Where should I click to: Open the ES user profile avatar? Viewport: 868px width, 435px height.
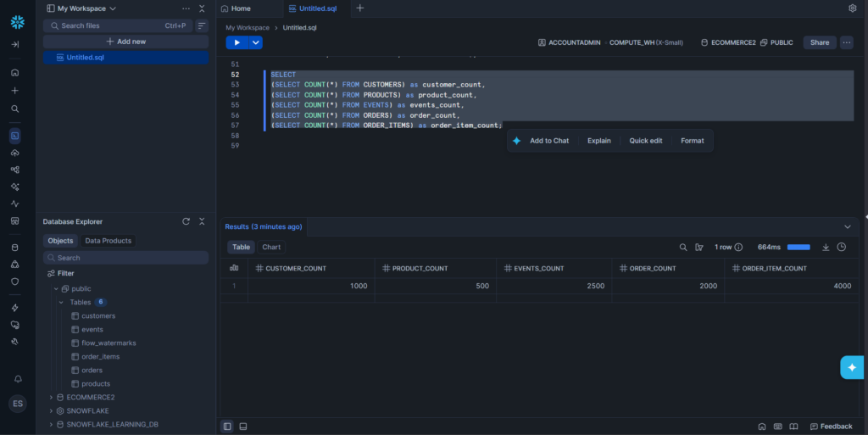(x=18, y=404)
